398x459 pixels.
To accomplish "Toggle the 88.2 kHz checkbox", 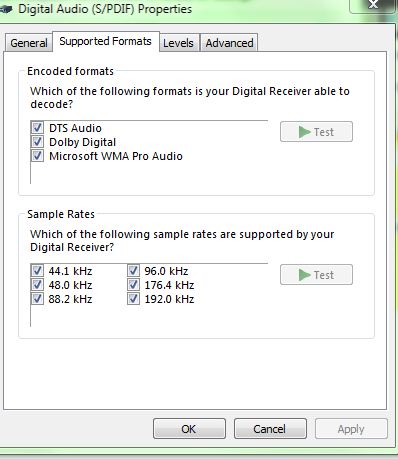I will point(37,299).
